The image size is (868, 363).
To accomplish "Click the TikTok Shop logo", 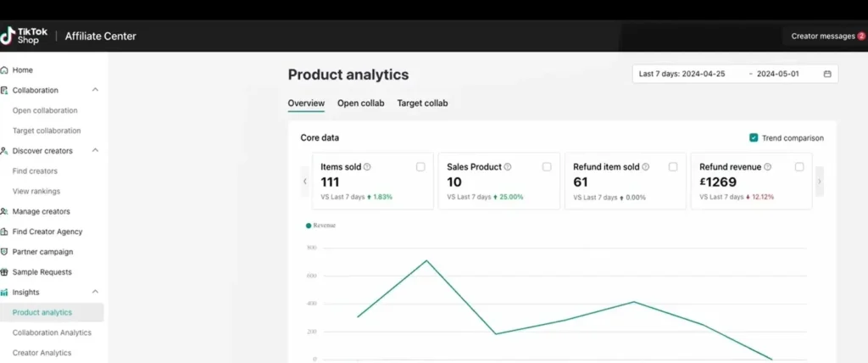I will 20,36.
